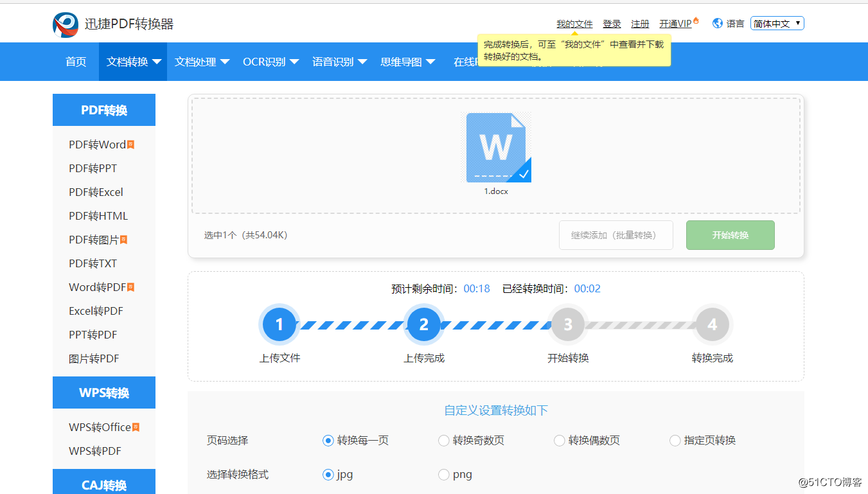Open Word转PDF in sidebar
The width and height of the screenshot is (868, 494).
click(98, 287)
